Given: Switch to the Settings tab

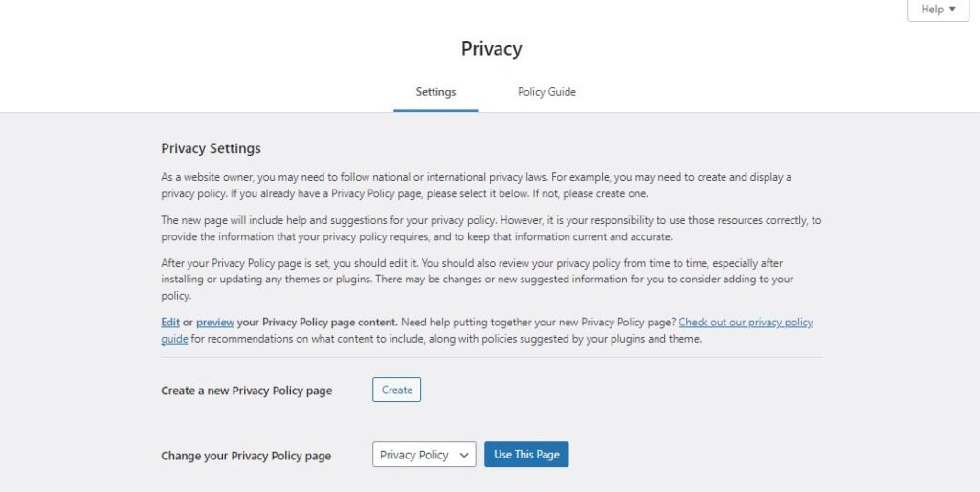Looking at the screenshot, I should [x=435, y=92].
